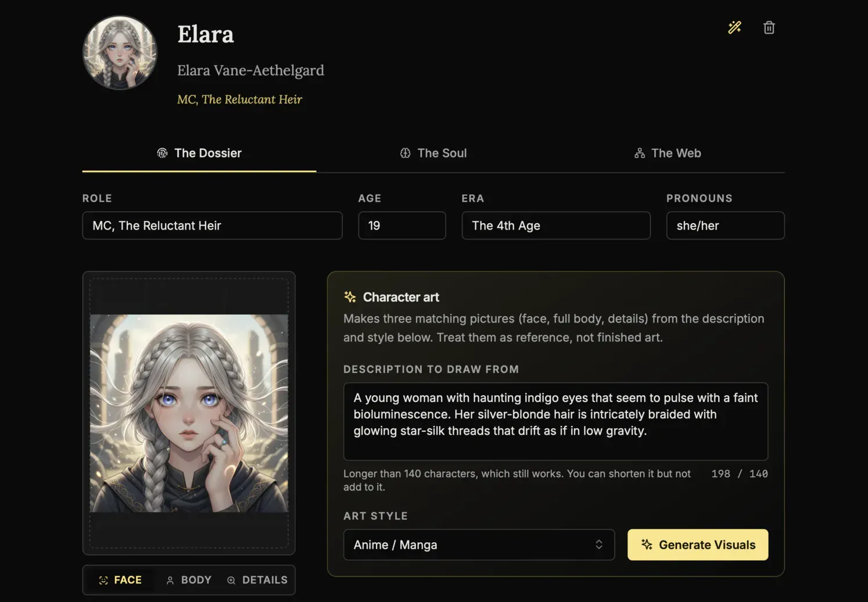Show the FACE picture view
The image size is (868, 602).
(x=120, y=580)
